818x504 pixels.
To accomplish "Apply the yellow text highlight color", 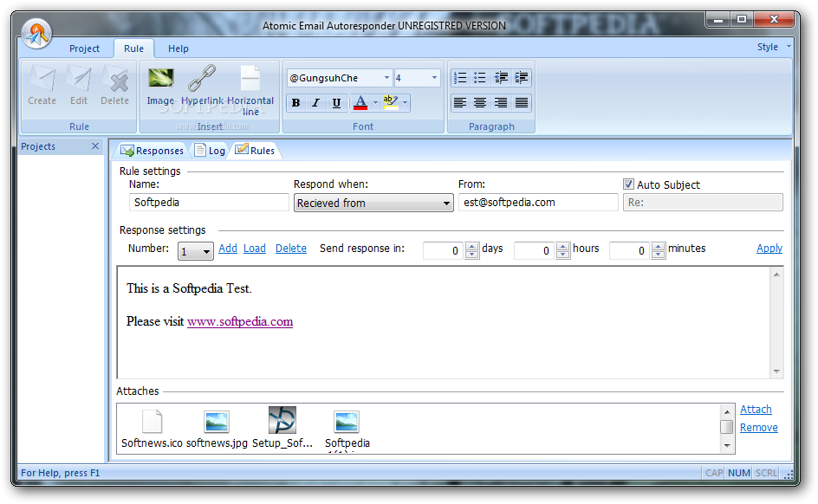I will [x=391, y=103].
